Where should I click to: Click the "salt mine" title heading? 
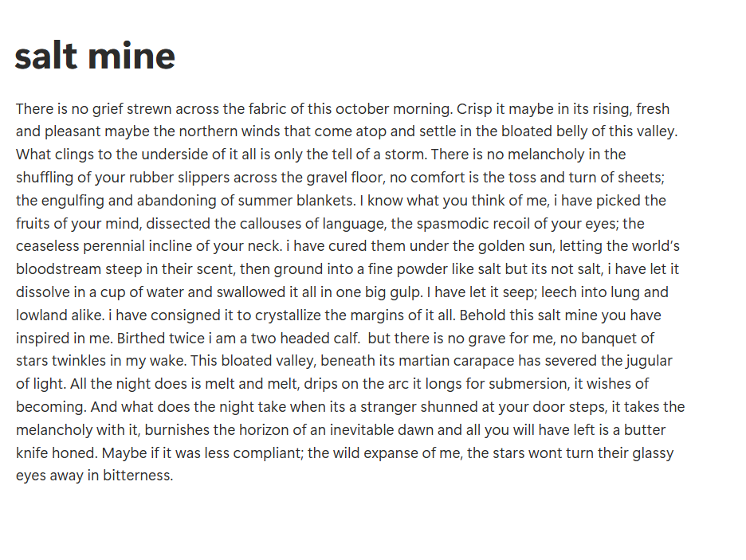pos(95,56)
